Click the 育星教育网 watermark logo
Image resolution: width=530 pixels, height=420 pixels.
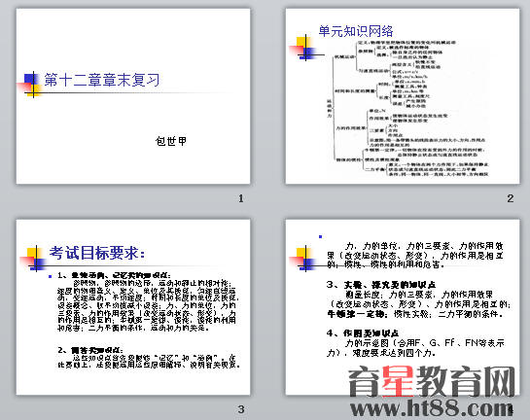[432, 381]
